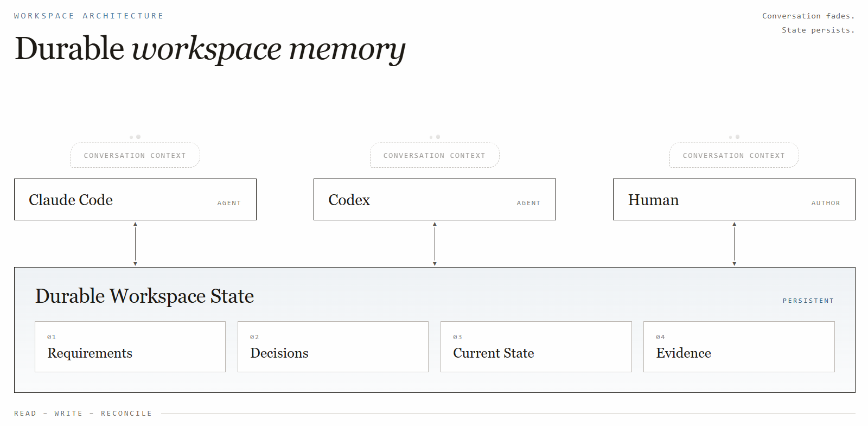The height and width of the screenshot is (426, 868).
Task: Click the word READ in footer
Action: 25,413
